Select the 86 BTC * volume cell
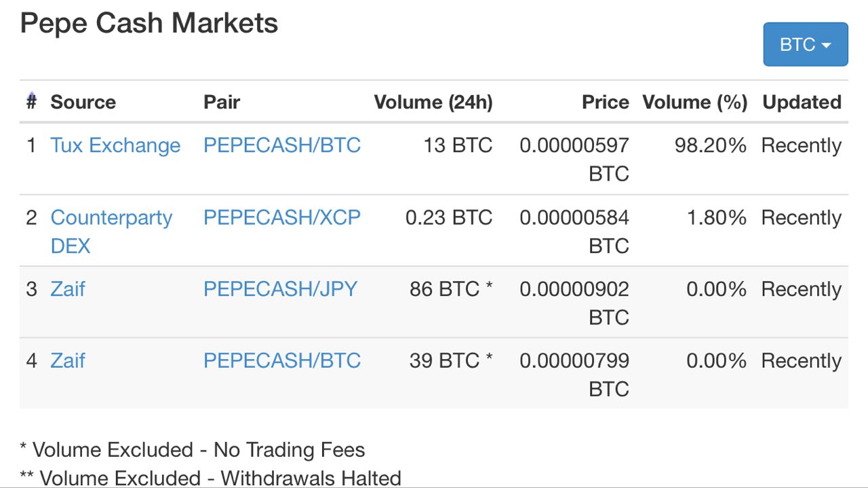The image size is (868, 488). (x=451, y=289)
